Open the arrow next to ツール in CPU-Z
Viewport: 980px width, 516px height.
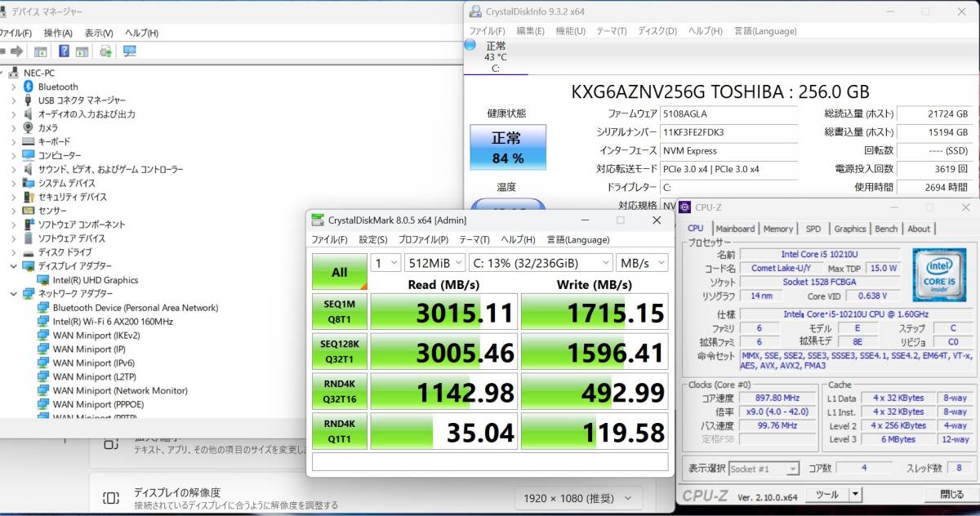pyautogui.click(x=855, y=494)
